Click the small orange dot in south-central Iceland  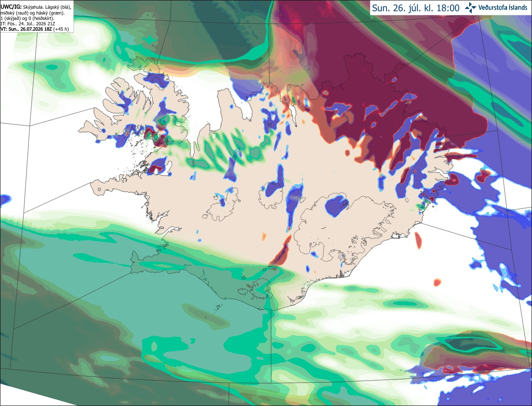click(264, 237)
